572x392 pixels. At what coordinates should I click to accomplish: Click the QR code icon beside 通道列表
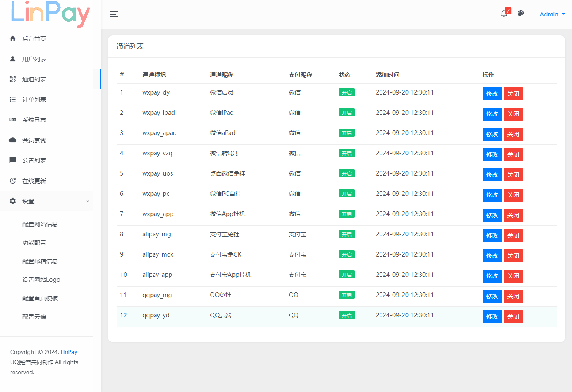(x=13, y=79)
